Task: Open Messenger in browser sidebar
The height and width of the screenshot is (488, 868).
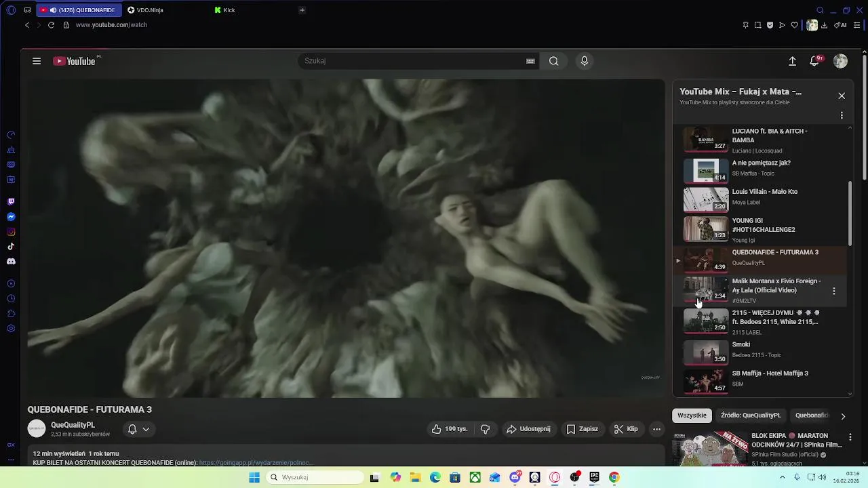Action: (11, 217)
